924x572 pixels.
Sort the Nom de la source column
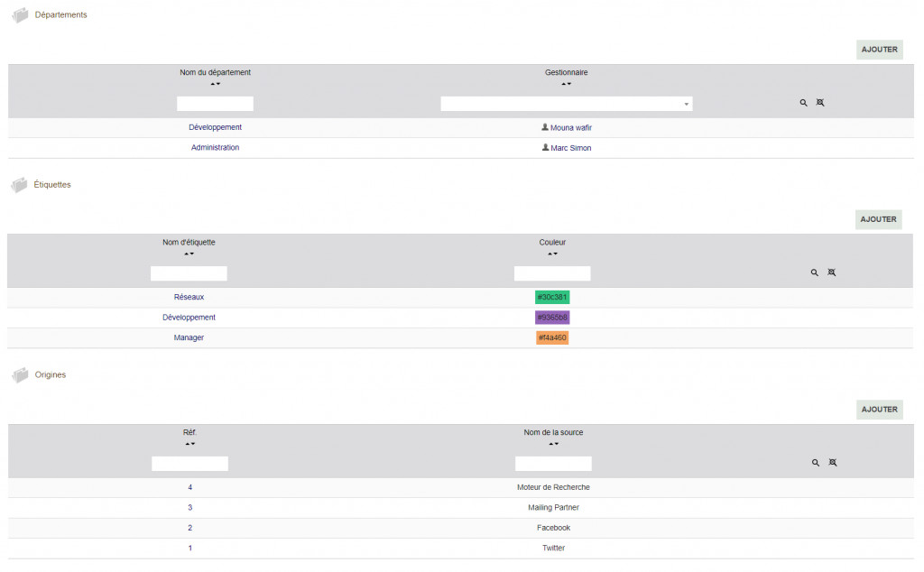553,444
